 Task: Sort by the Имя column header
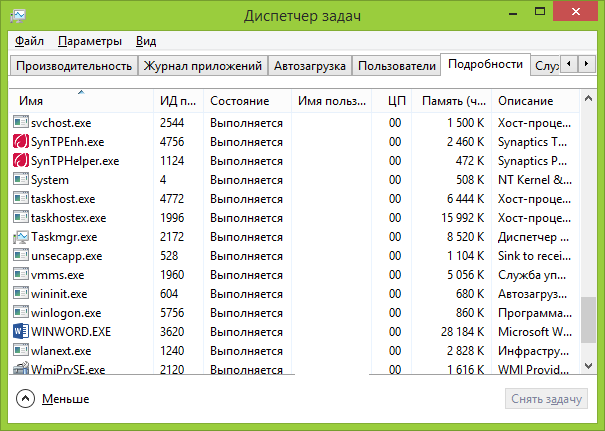(80, 101)
